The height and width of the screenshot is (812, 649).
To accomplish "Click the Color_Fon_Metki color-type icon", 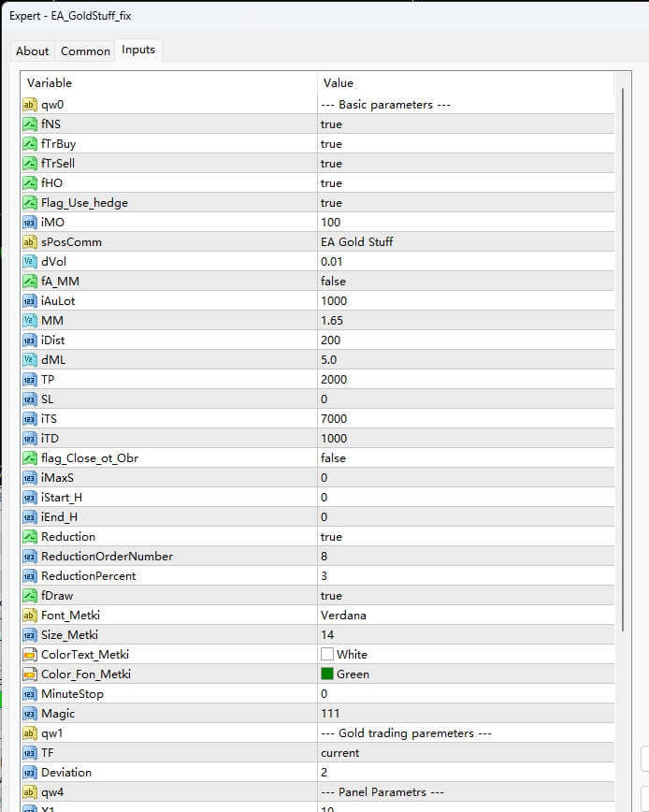I will 30,674.
